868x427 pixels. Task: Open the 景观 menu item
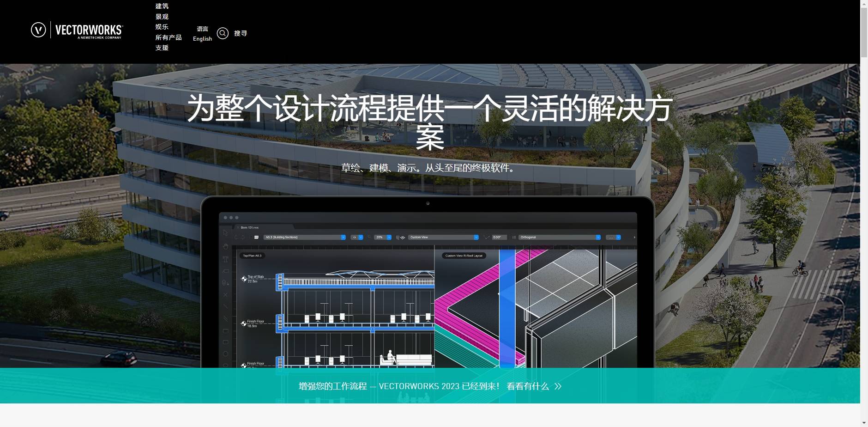point(162,17)
